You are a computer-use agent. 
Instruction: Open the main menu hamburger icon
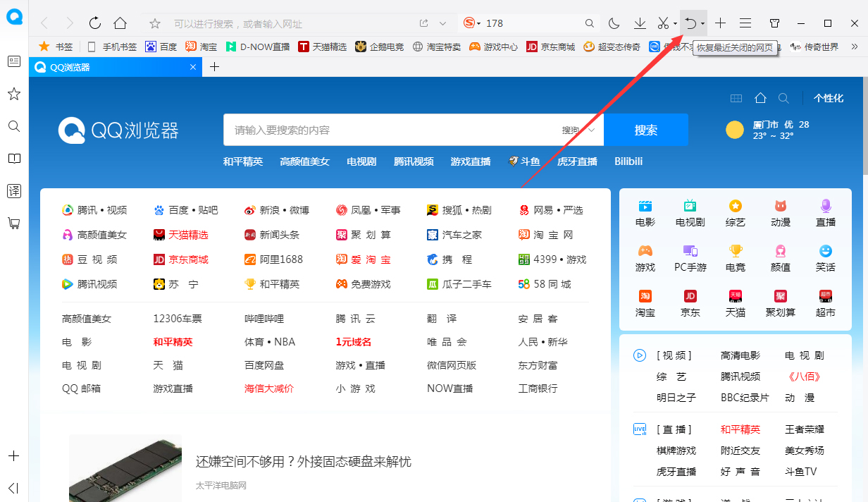tap(745, 23)
